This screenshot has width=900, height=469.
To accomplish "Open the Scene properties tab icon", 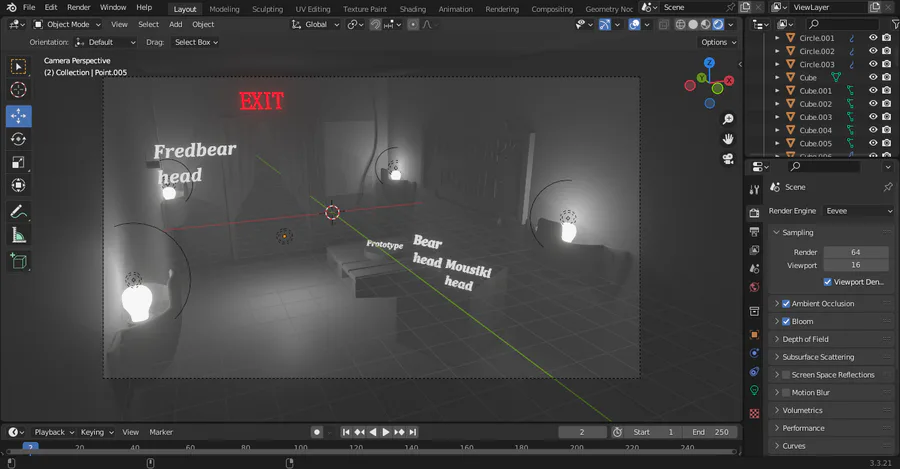I will coord(754,268).
